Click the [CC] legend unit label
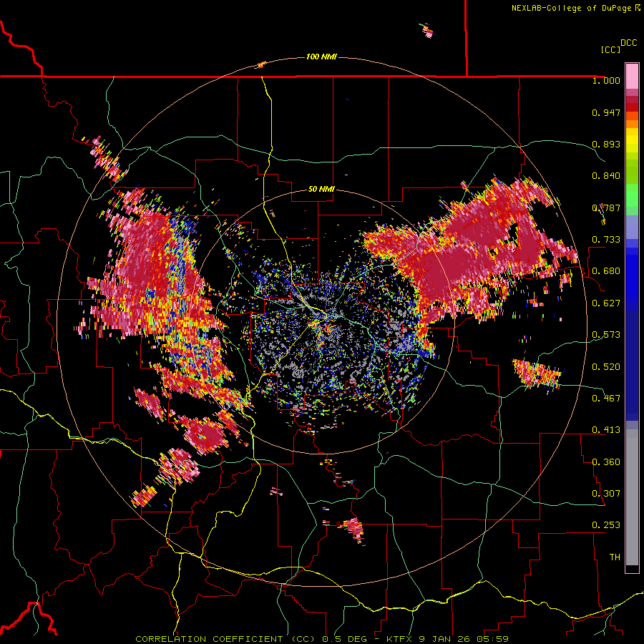 point(610,49)
